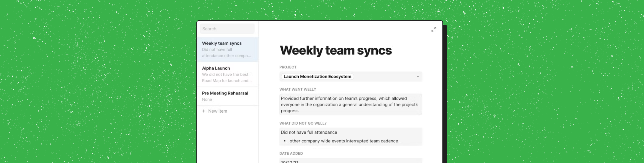Click the expand to fullscreen icon
Screen dimensions: 644x163
click(x=434, y=29)
